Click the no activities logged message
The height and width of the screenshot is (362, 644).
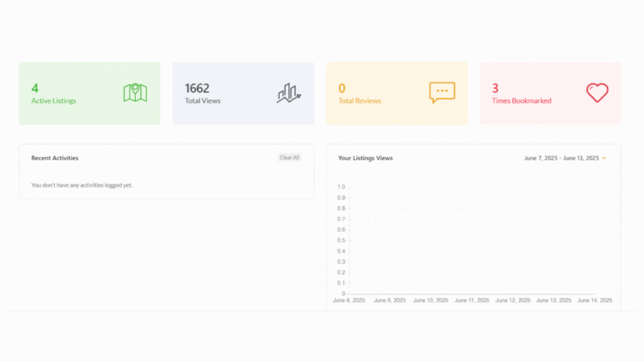[82, 185]
